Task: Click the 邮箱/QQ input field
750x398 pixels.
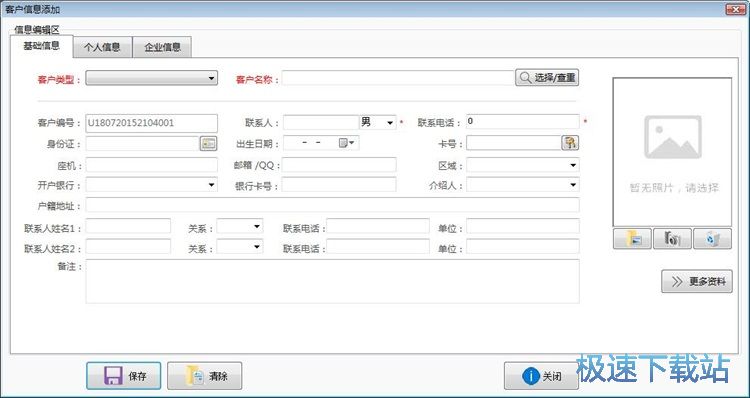Action: coord(339,165)
